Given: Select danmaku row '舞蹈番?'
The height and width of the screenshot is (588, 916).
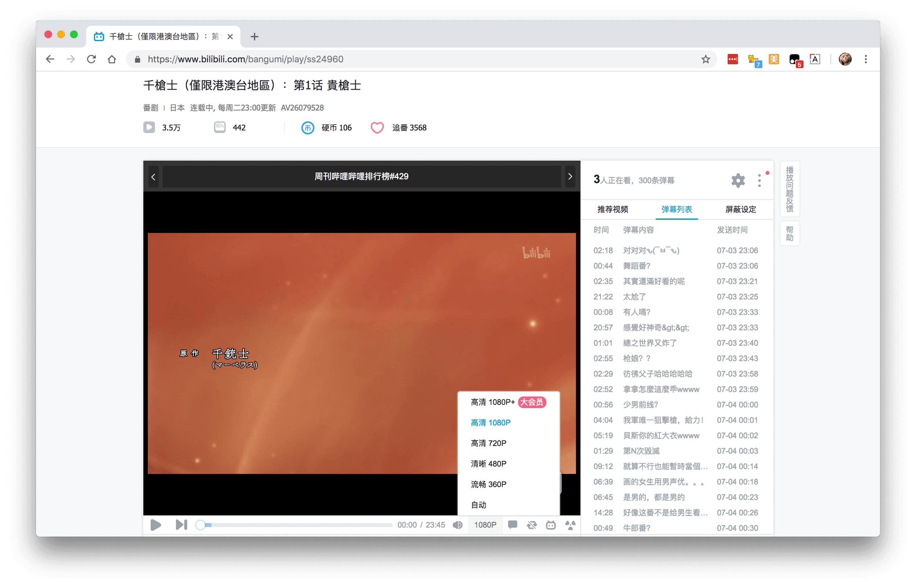Looking at the screenshot, I should pyautogui.click(x=676, y=266).
